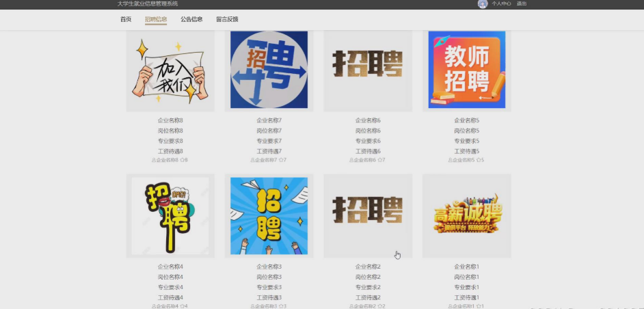Click the 企业名称3 title text

[x=269, y=267]
